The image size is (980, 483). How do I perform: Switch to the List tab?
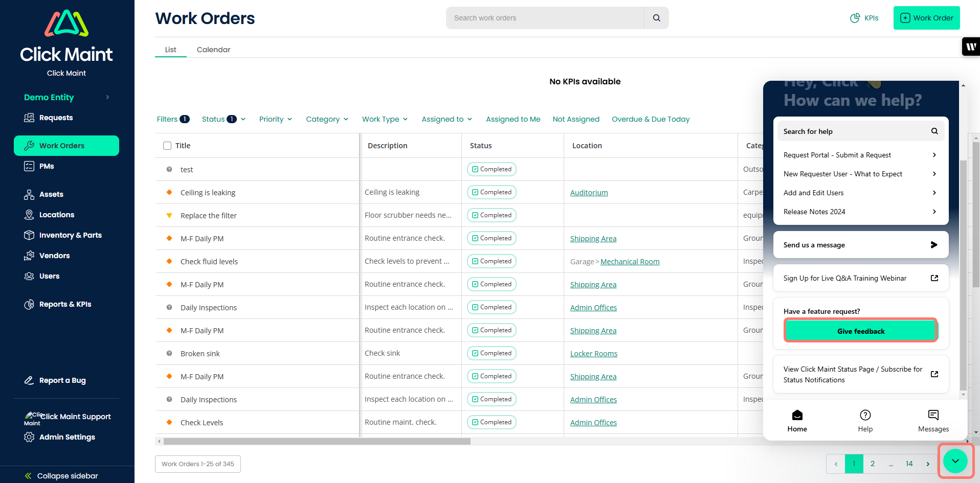pyautogui.click(x=171, y=50)
